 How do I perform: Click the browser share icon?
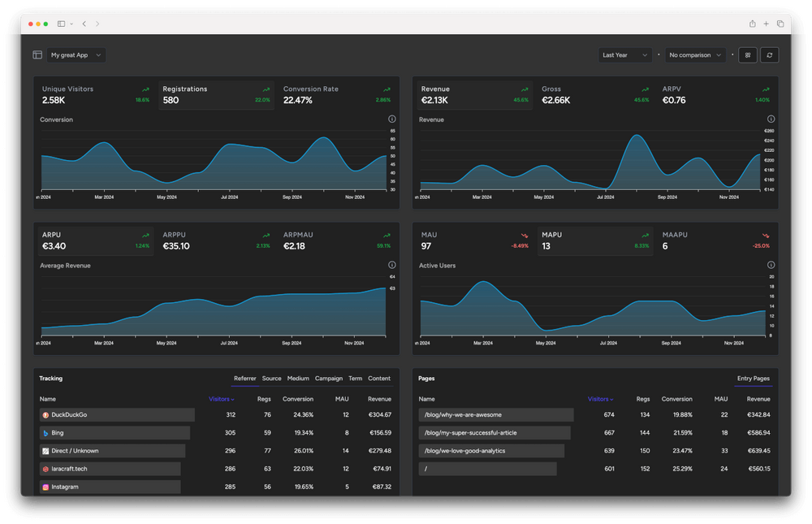point(753,24)
